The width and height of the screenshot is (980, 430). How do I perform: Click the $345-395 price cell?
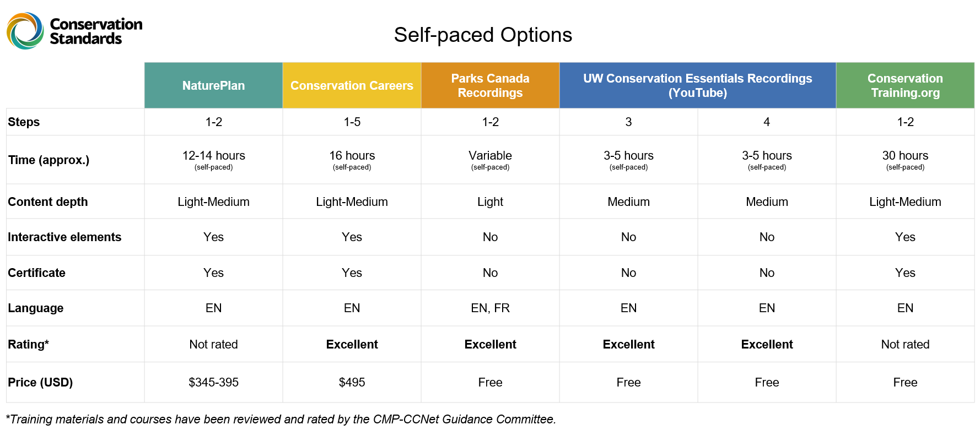tap(213, 382)
